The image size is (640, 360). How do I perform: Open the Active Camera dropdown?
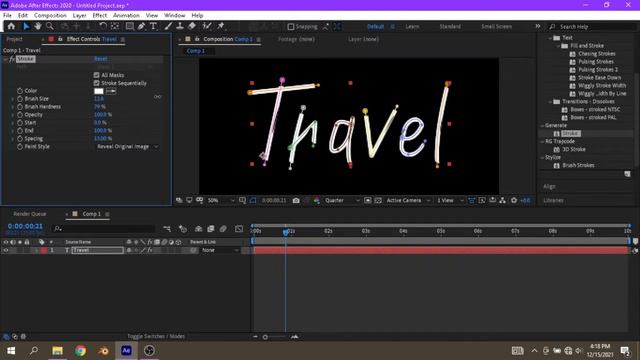click(x=408, y=200)
